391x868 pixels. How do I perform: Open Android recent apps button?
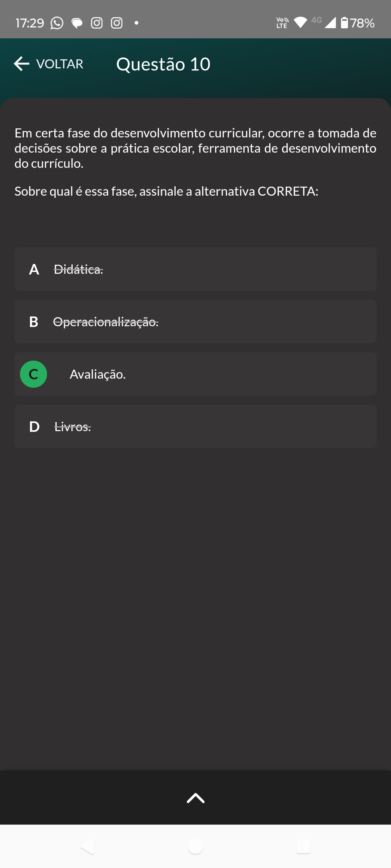tap(303, 846)
